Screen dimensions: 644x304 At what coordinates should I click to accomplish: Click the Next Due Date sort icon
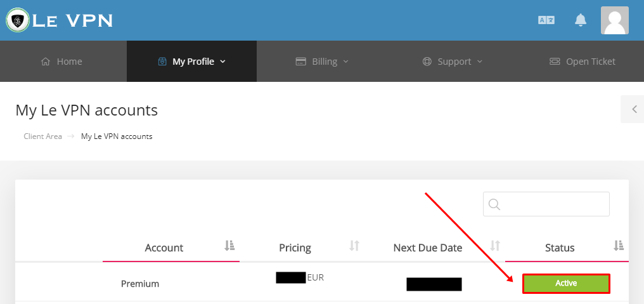coord(495,246)
